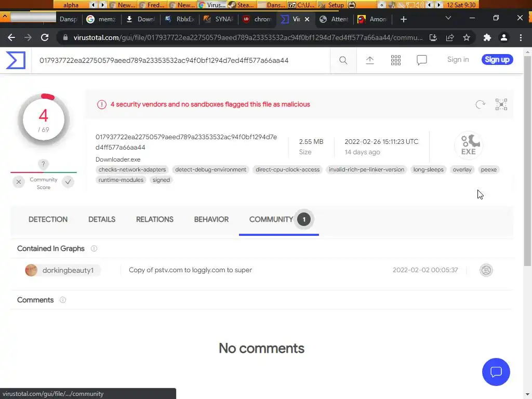Open the apps grid icon

click(395, 60)
